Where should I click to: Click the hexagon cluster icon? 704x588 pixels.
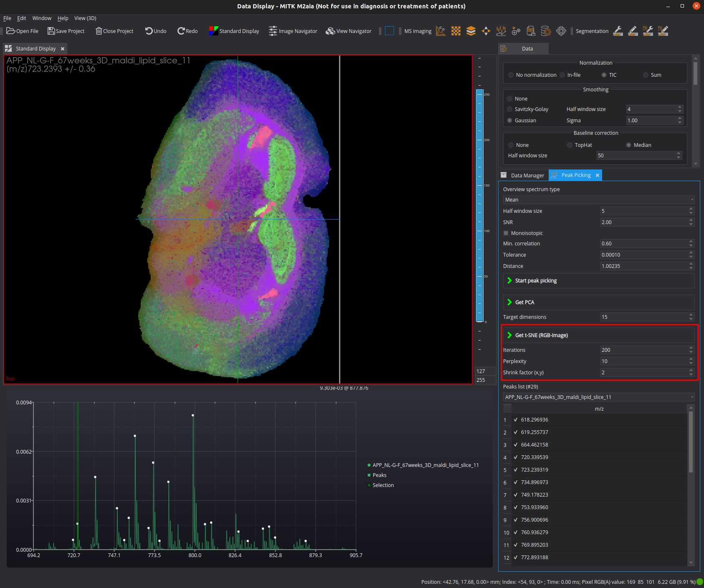561,31
